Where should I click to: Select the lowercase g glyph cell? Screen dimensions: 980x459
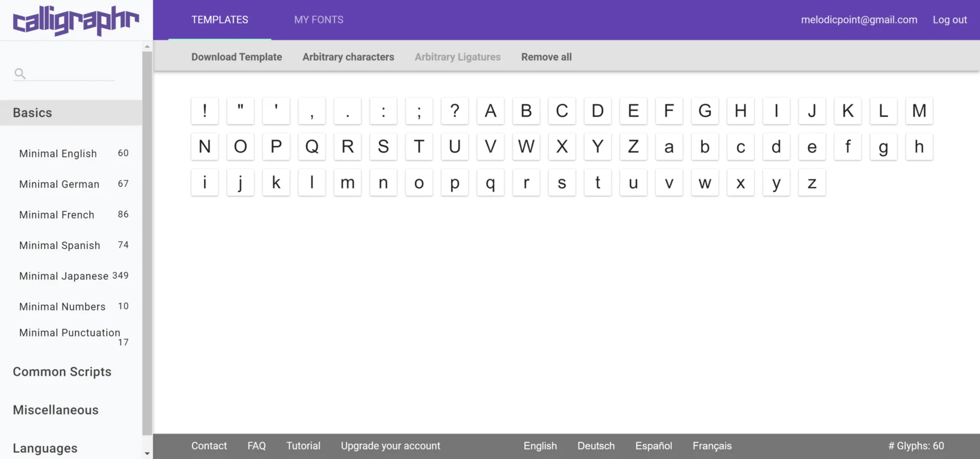point(884,147)
